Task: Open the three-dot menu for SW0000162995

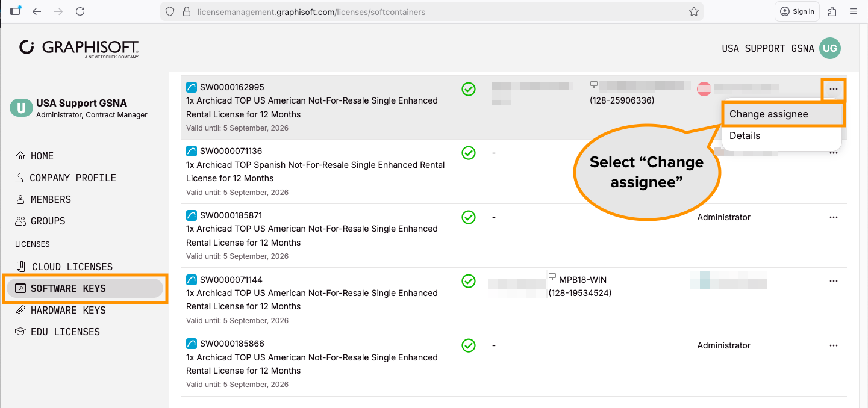Action: pos(834,89)
